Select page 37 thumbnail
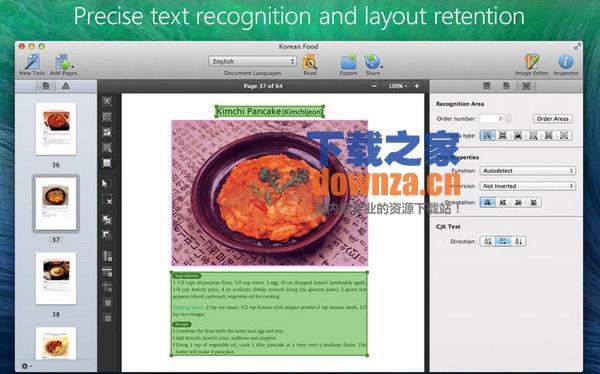600x374 pixels. coord(56,204)
